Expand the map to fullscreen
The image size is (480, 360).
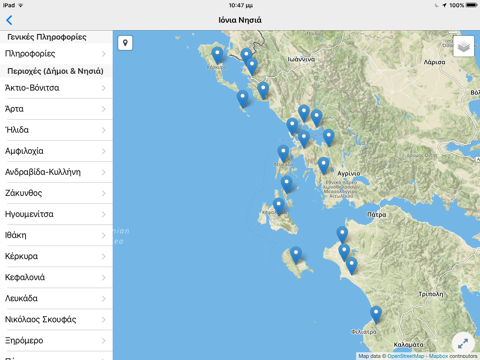tap(463, 343)
